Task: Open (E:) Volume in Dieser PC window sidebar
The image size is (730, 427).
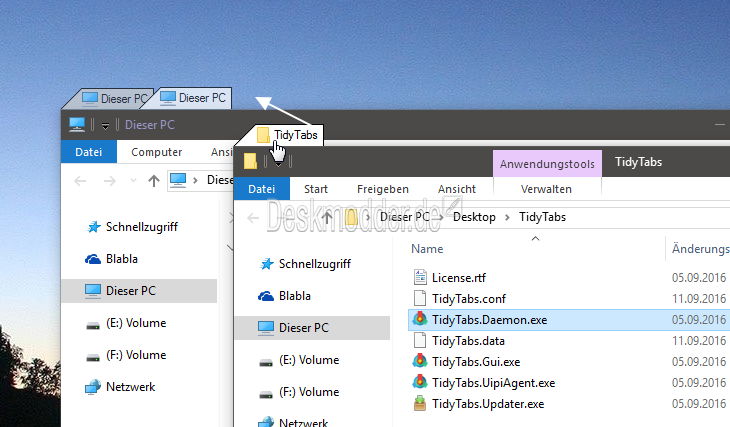Action: pyautogui.click(x=135, y=323)
